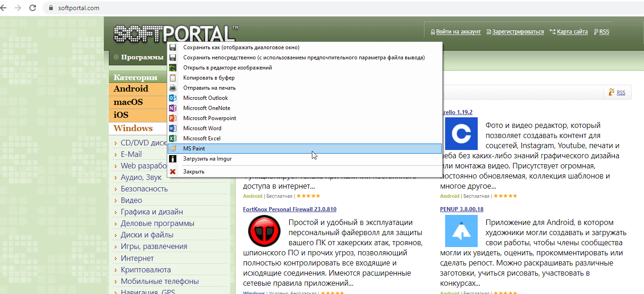The width and height of the screenshot is (644, 294).
Task: Choose 'Microsoft Word' from the menu
Action: click(x=305, y=128)
